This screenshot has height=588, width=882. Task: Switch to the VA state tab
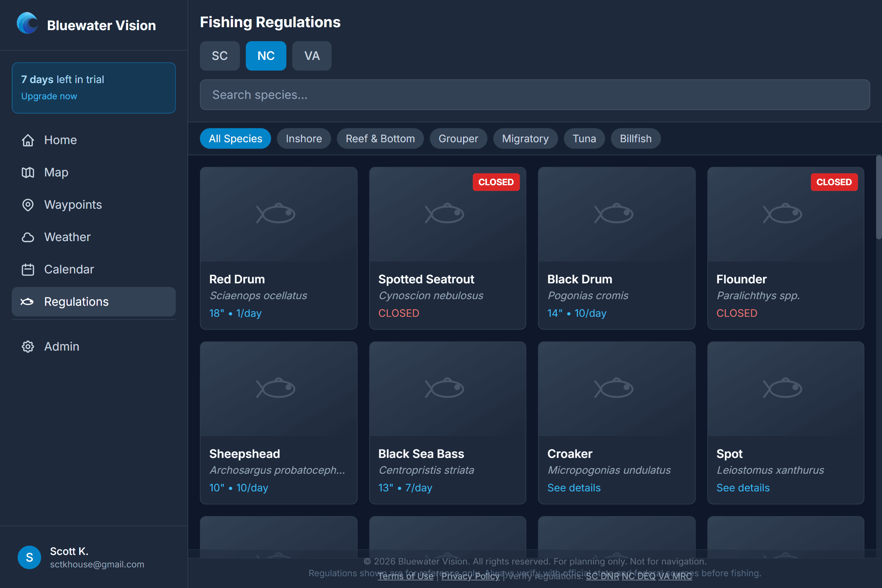click(312, 56)
